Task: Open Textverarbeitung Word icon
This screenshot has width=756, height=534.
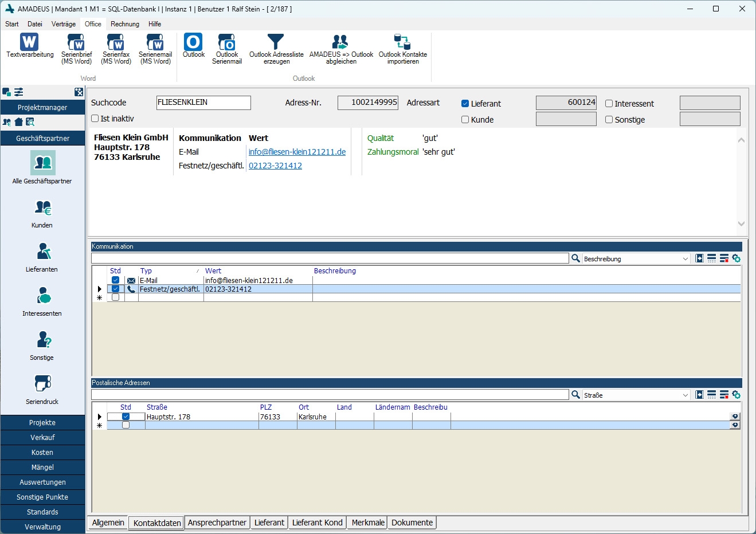Action: pyautogui.click(x=29, y=42)
